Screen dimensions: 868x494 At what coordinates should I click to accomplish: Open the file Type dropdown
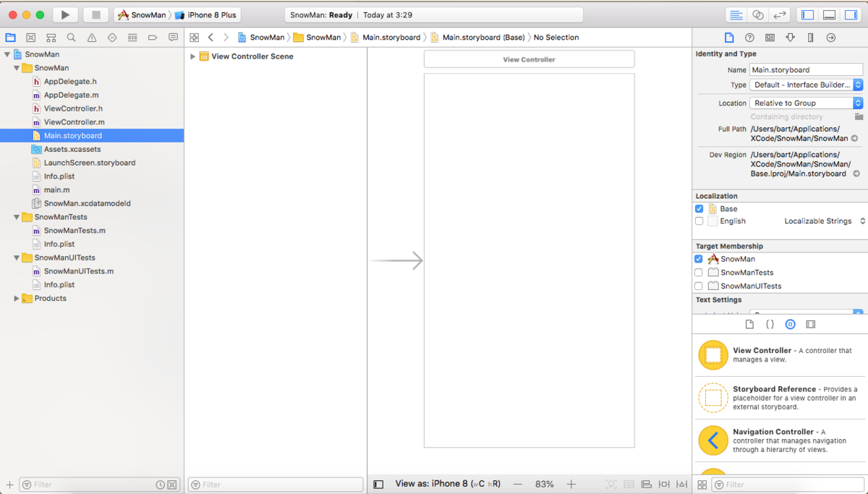pos(806,85)
